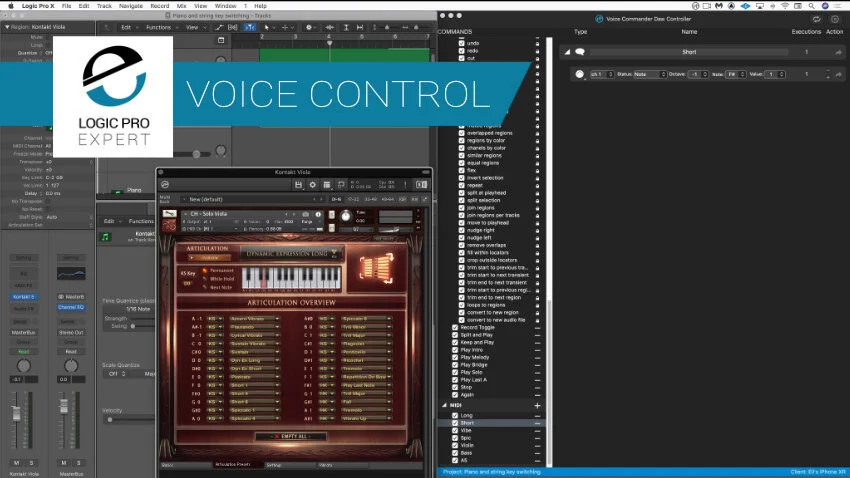Click Kontakt logo icon in the plugin toolbar
Viewport: 850px width, 478px height.
coord(165,185)
